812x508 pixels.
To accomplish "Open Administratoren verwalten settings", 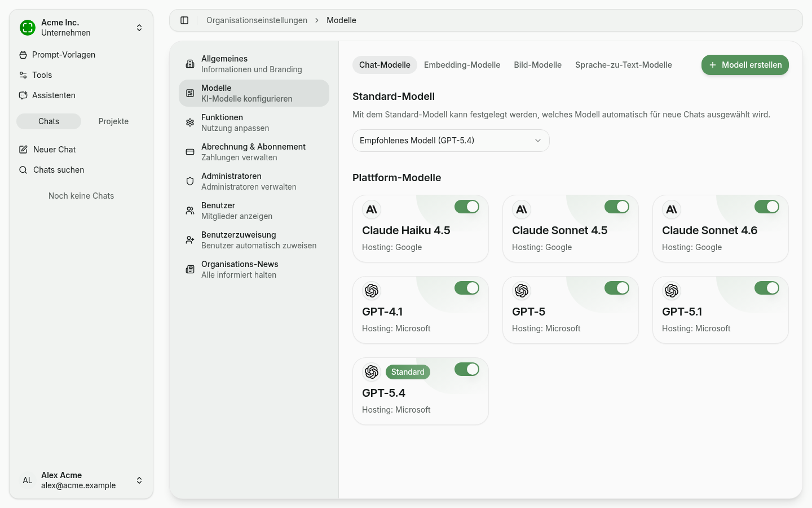I will coord(254,181).
